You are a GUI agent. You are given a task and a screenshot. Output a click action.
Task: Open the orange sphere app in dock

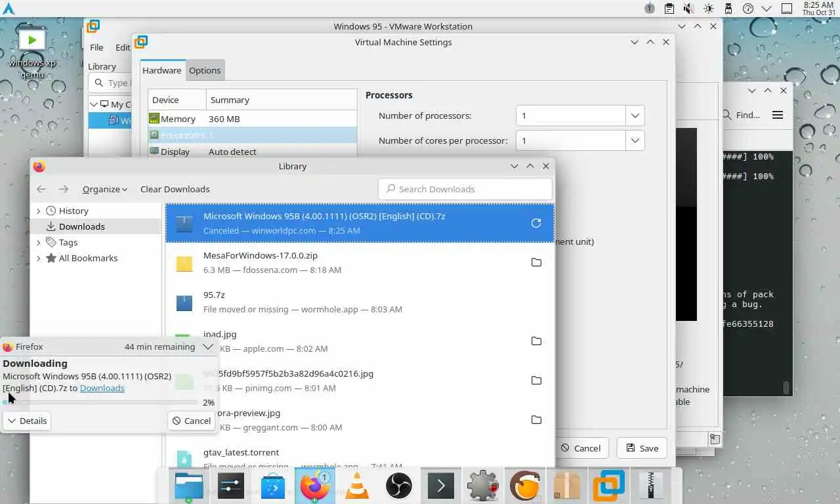(524, 486)
